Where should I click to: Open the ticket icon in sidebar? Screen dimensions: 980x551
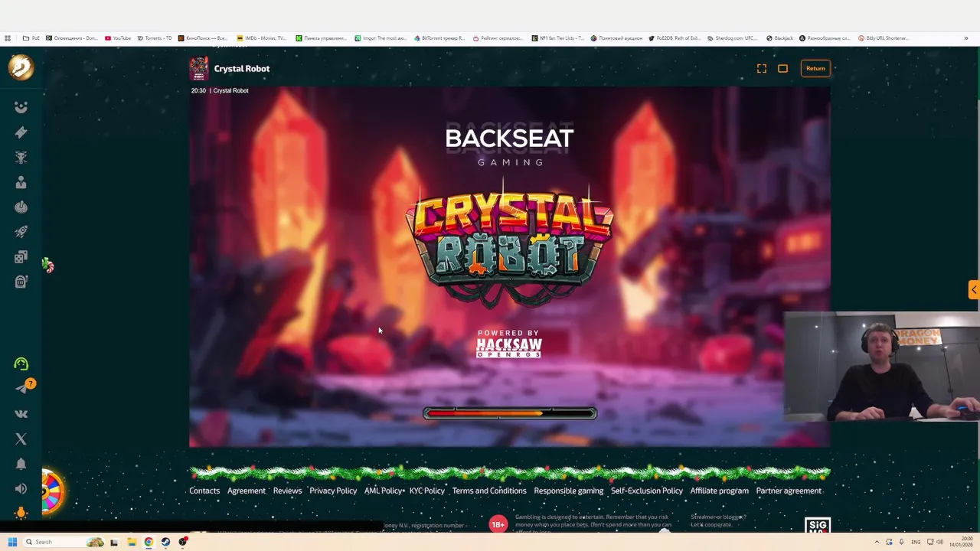(x=21, y=132)
